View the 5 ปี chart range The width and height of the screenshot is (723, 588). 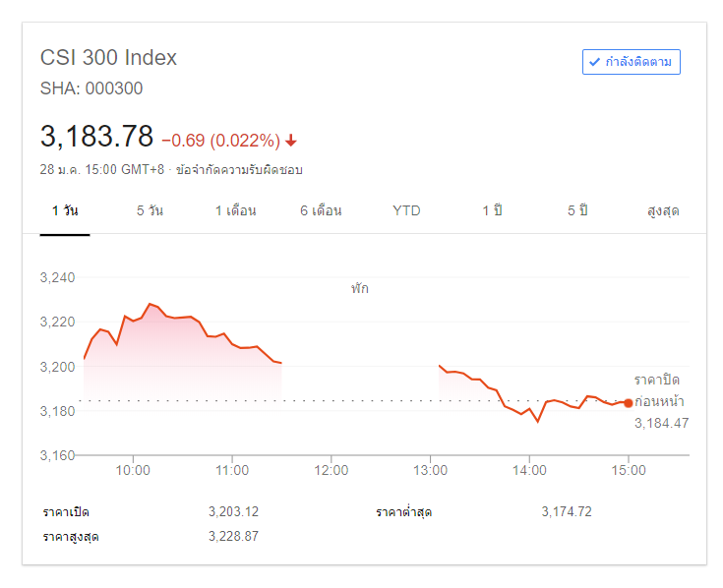tap(577, 211)
